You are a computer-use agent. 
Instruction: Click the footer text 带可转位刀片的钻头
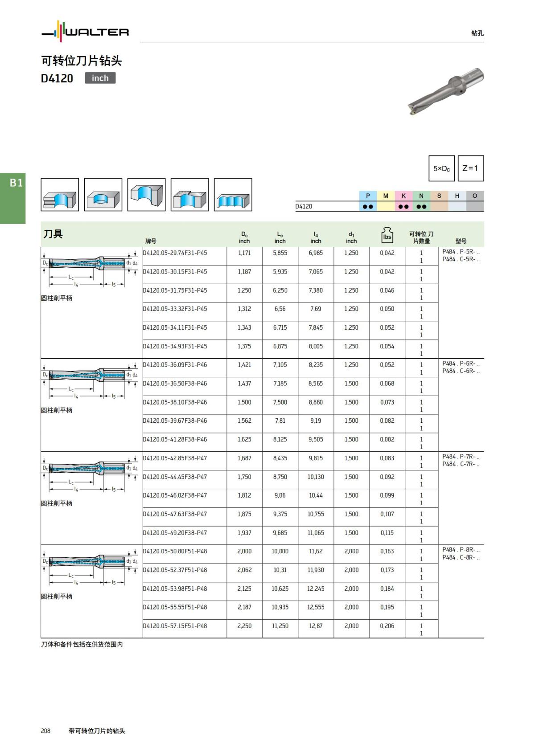click(x=97, y=731)
